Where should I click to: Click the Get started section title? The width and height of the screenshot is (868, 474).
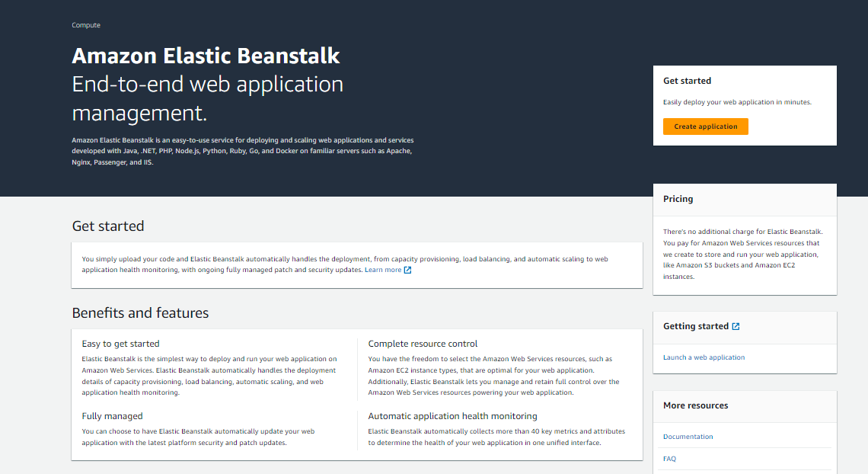(107, 226)
